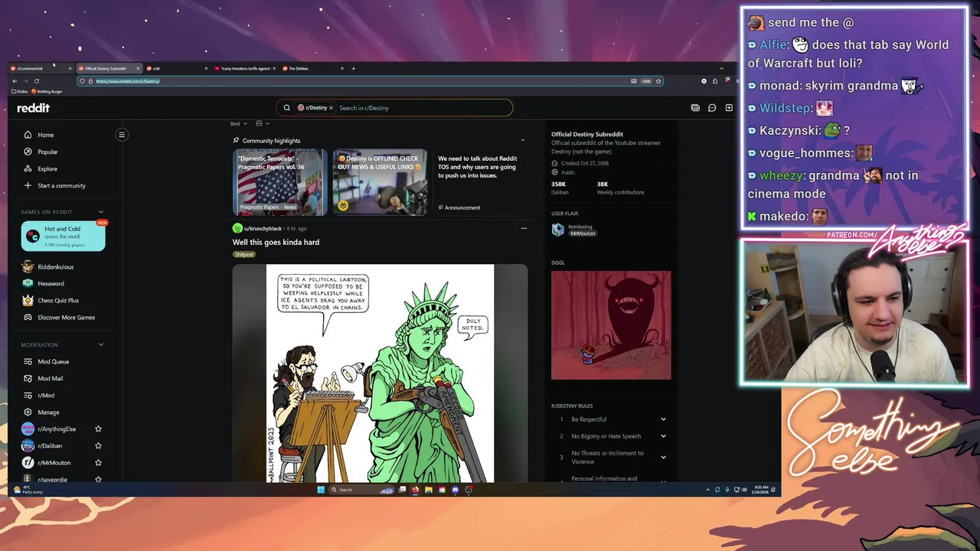Screen dimensions: 980x551
Task: Click the create post plus icon
Action: point(729,108)
